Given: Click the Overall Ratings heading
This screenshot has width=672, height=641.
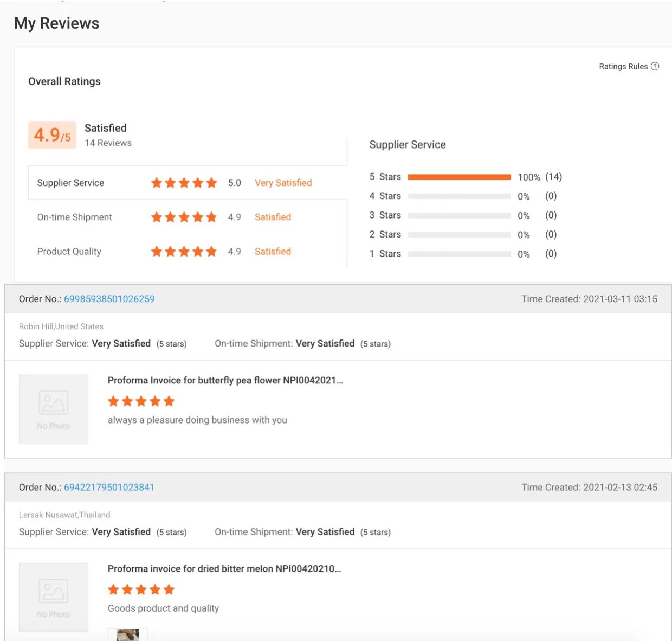Looking at the screenshot, I should pos(64,81).
